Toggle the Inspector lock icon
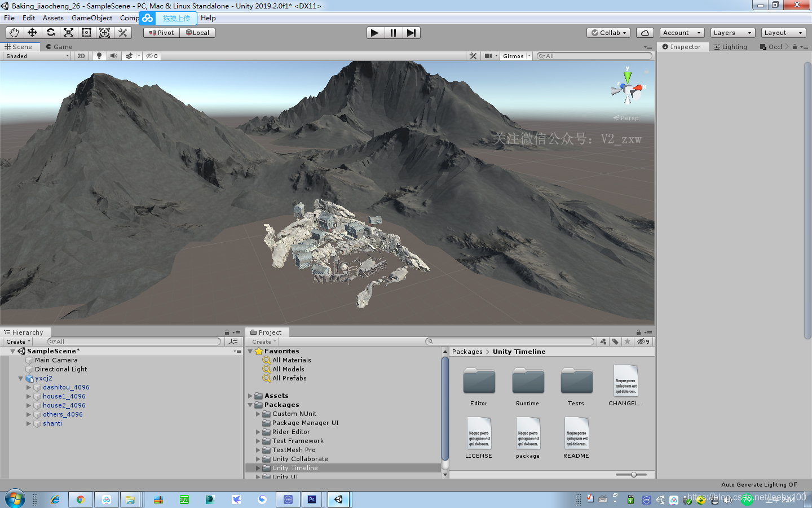Viewport: 812px width, 508px height. (795, 47)
